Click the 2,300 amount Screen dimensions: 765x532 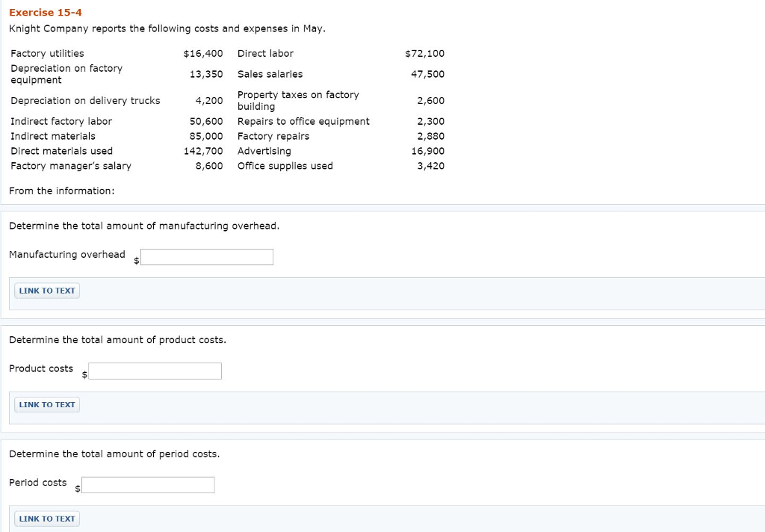point(431,122)
